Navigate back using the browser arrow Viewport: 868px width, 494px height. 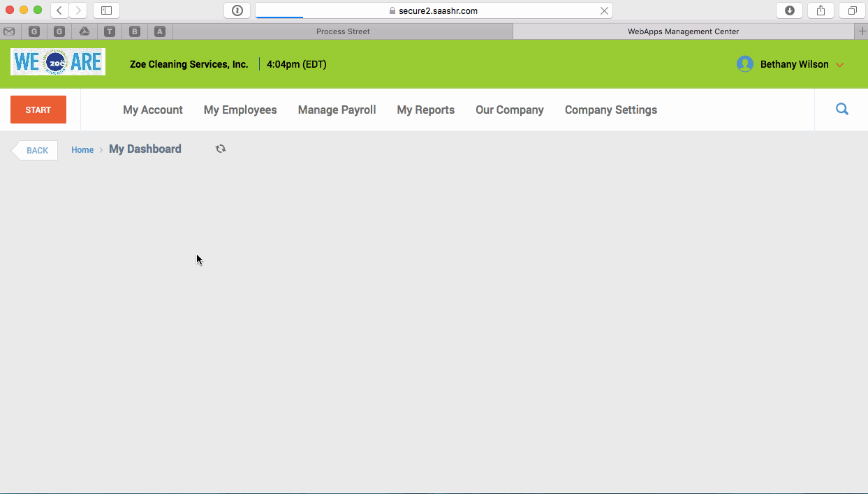coord(59,10)
